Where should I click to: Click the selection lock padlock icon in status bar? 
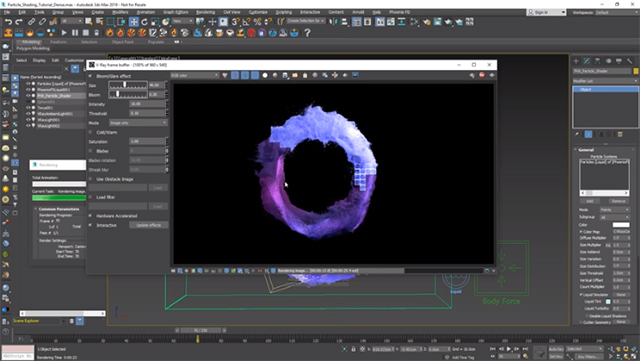[x=353, y=349]
